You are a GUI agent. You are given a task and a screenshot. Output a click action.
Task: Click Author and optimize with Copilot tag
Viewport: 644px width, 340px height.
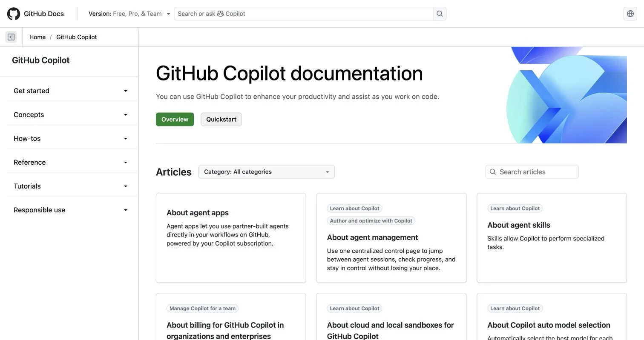click(371, 221)
